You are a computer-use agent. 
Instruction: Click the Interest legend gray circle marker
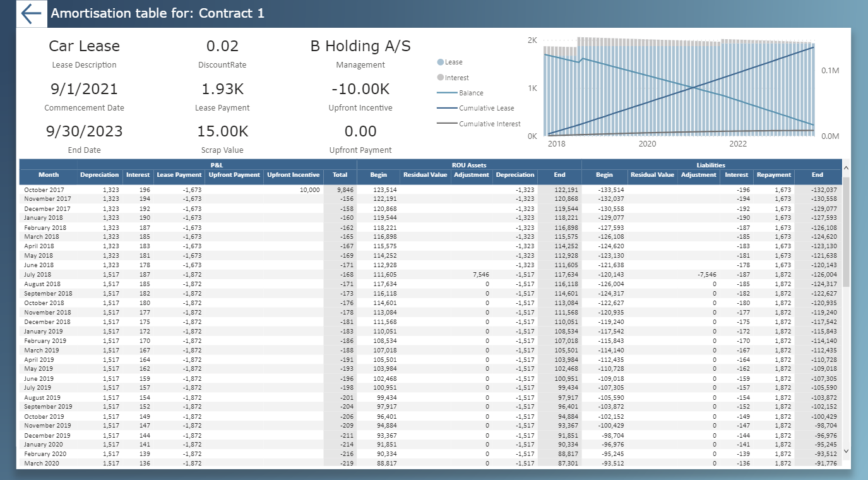tap(440, 78)
